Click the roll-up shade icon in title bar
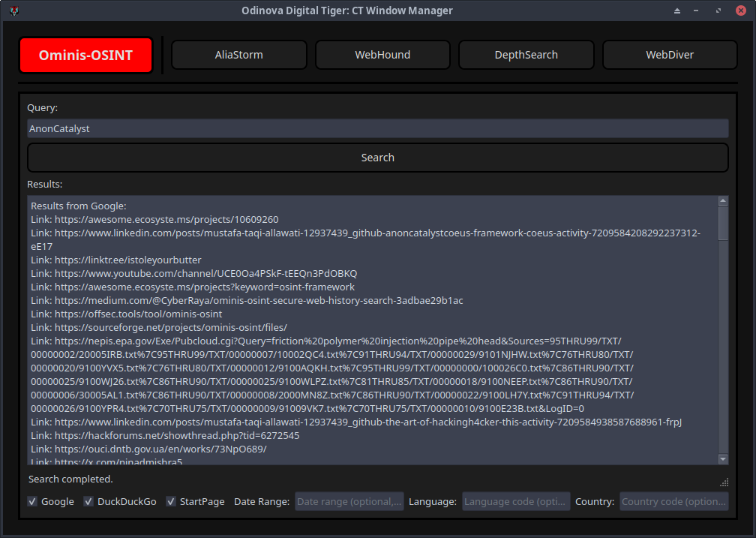This screenshot has height=538, width=756. [x=676, y=11]
